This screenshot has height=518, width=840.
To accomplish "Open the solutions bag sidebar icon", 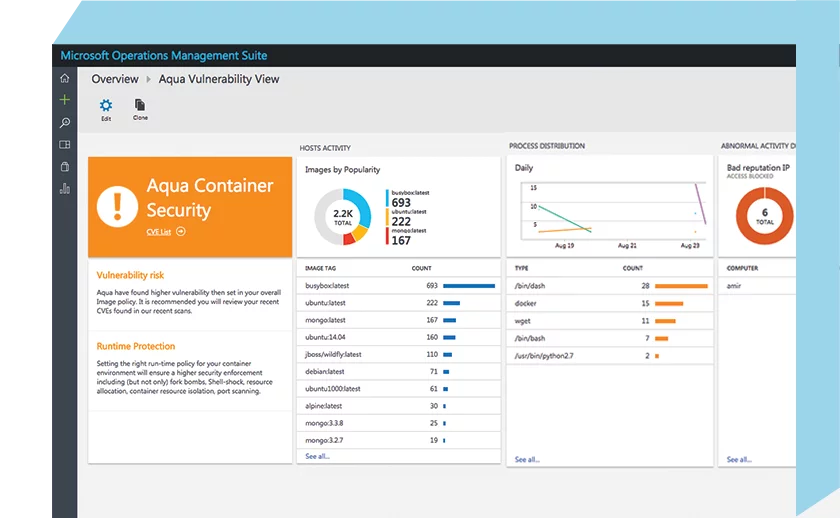I will [64, 167].
